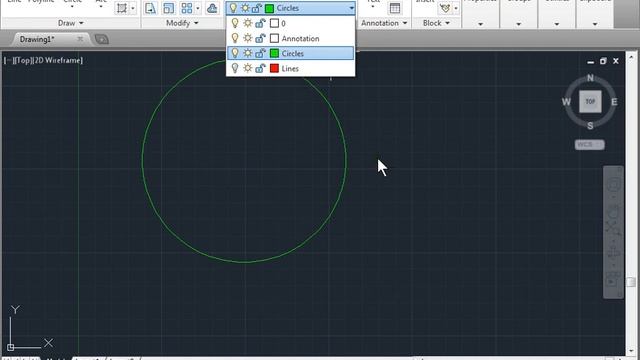The width and height of the screenshot is (640, 360).
Task: Lock the Lines layer padlock
Action: 260,68
